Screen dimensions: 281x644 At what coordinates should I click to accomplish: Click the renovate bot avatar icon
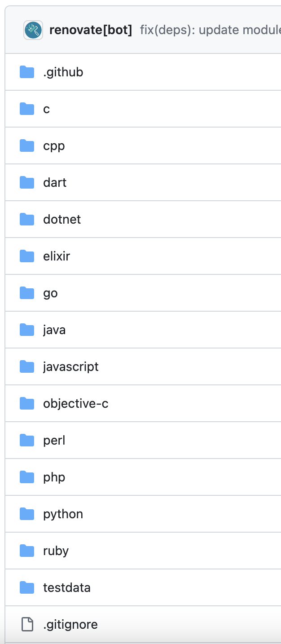coord(33,30)
